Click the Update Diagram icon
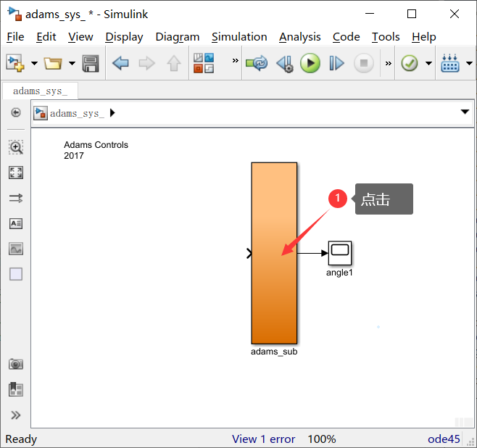Screen dimensions: 477x448 point(257,63)
